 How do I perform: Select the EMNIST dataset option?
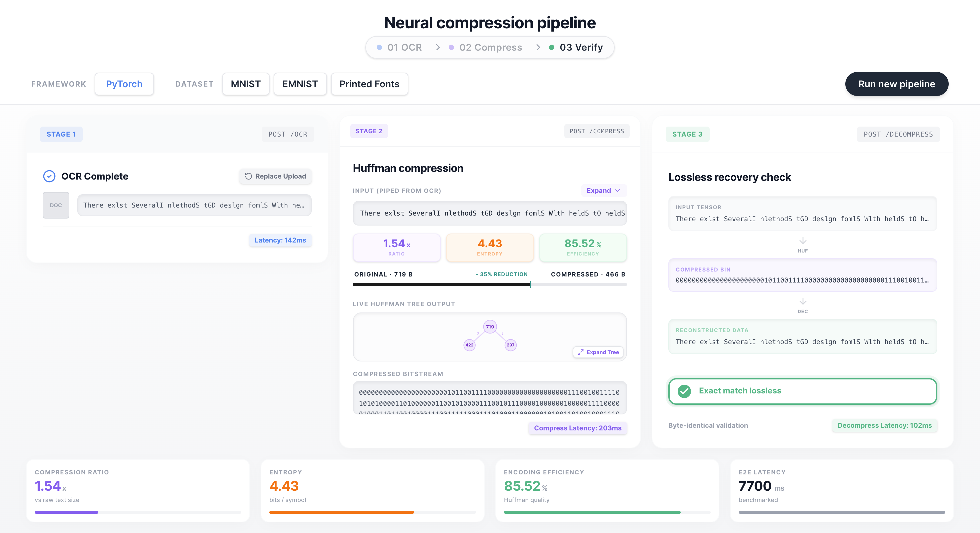pos(300,84)
